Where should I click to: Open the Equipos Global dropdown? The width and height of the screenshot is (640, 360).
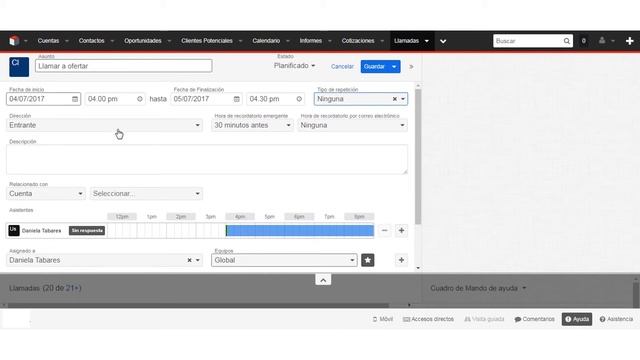(x=284, y=260)
